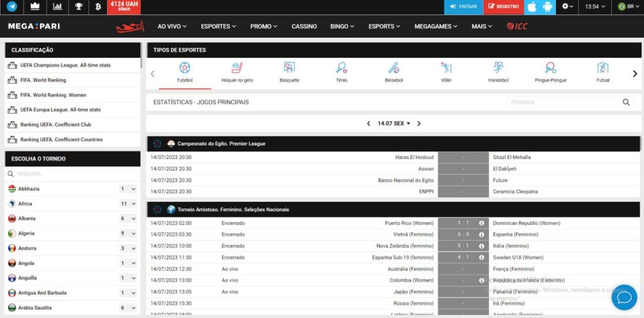Open the ESPORTES menu

coord(218,26)
